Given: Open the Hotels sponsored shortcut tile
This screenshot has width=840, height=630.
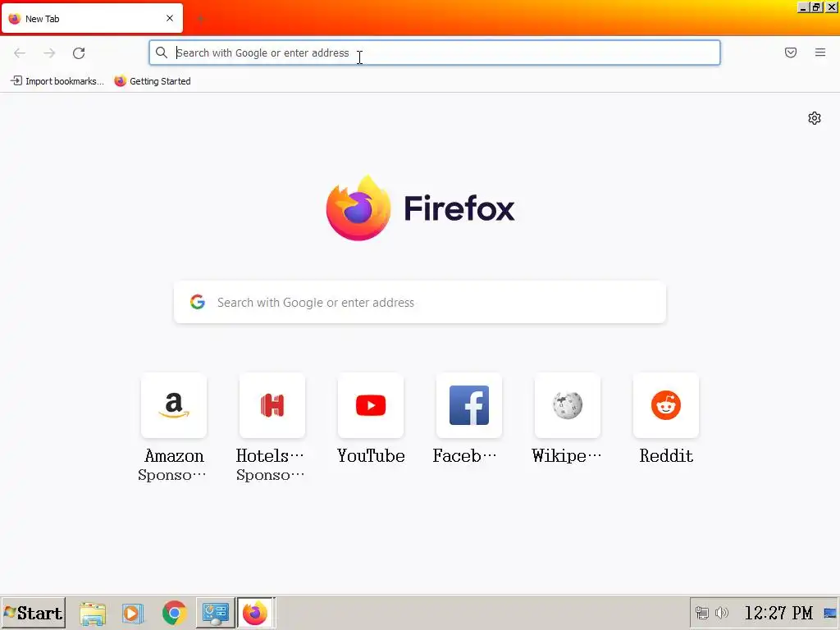Looking at the screenshot, I should (272, 405).
